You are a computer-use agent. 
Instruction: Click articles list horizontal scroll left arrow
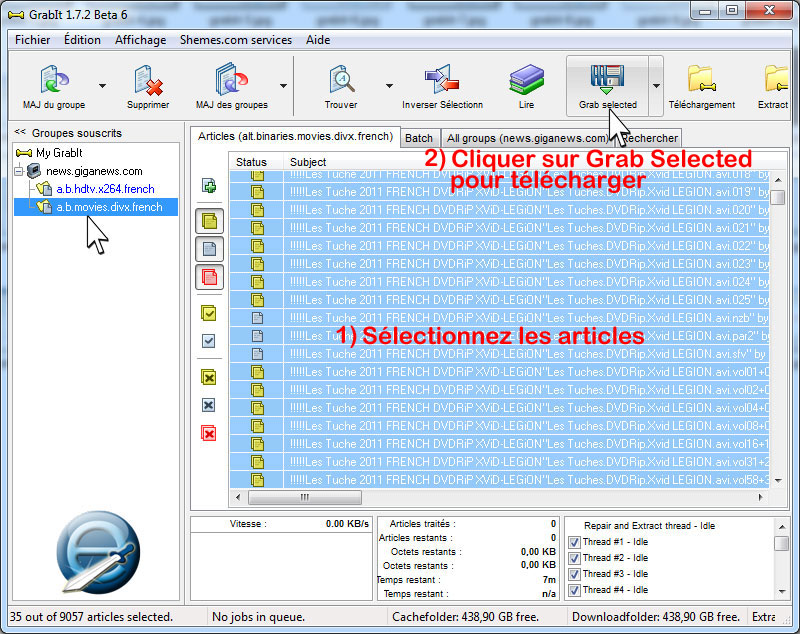coord(238,497)
